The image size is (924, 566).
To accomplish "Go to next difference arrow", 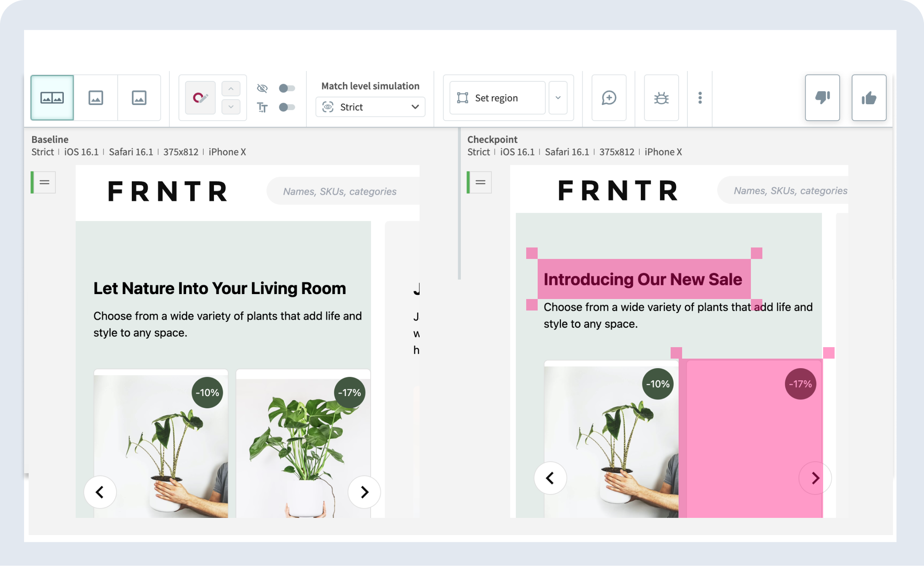I will click(231, 107).
